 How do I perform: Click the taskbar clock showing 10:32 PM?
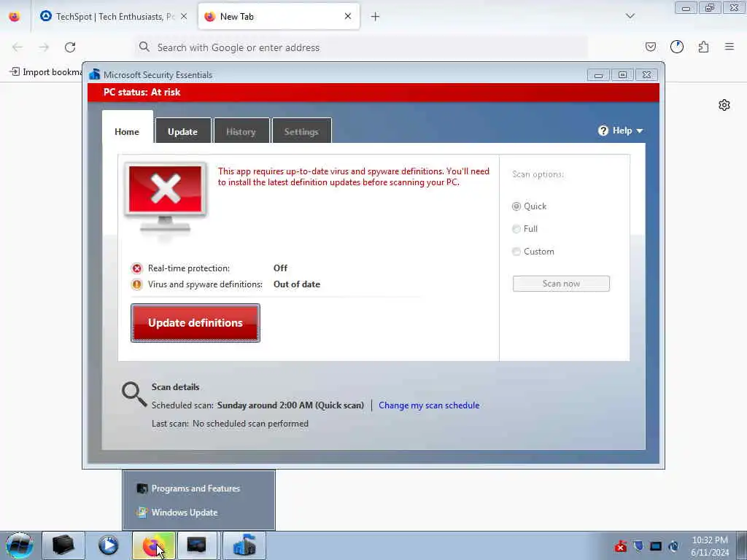(710, 545)
